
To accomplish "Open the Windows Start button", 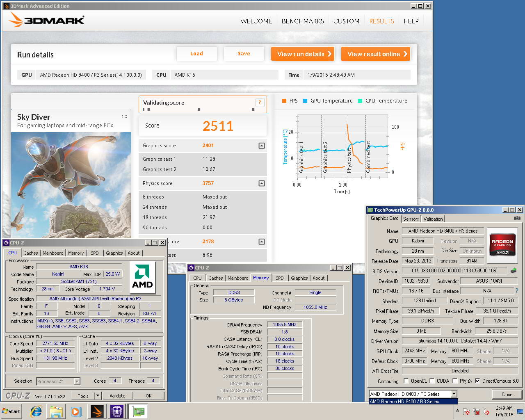I will click(x=11, y=411).
